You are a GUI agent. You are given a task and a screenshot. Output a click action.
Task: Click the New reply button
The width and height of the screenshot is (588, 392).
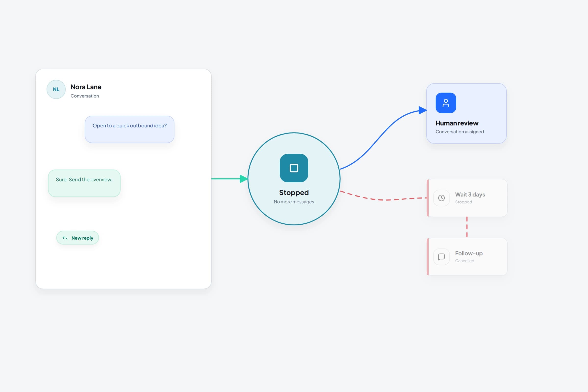(x=77, y=238)
